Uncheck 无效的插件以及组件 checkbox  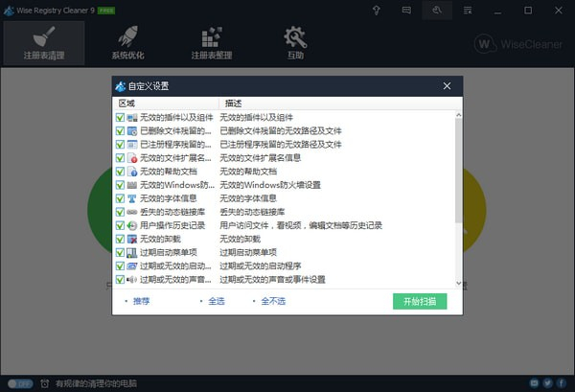[120, 117]
